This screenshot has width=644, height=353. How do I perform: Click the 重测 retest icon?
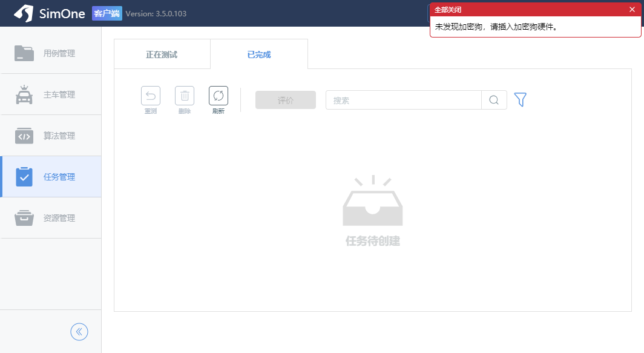[151, 96]
